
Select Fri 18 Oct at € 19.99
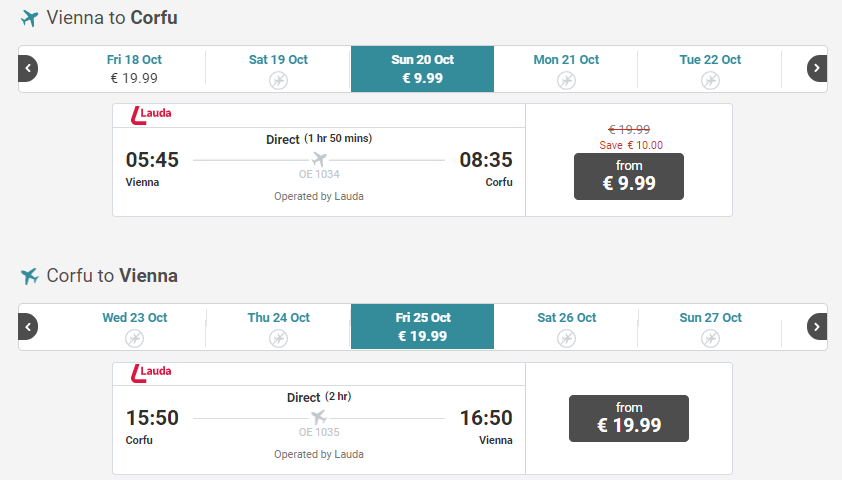(134, 69)
